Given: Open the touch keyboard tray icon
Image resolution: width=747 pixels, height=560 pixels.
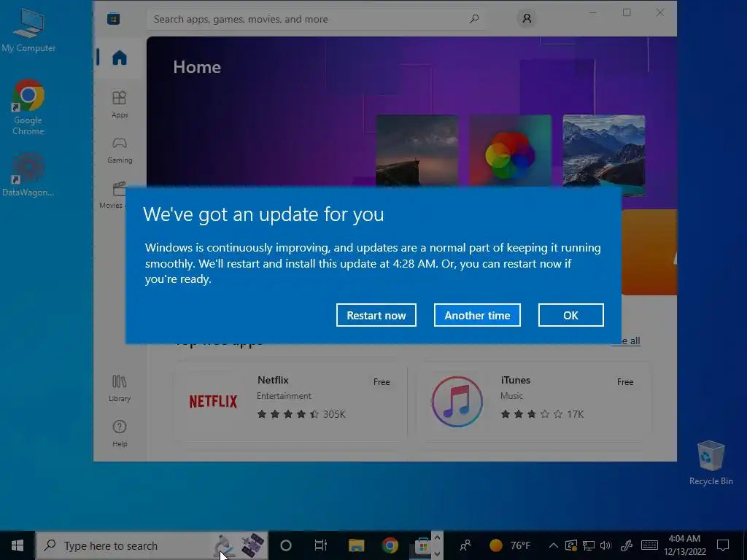Looking at the screenshot, I should point(649,545).
